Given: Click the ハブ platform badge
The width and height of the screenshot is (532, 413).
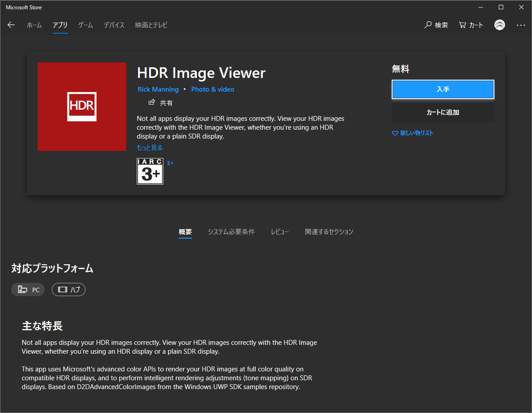Looking at the screenshot, I should tap(69, 290).
